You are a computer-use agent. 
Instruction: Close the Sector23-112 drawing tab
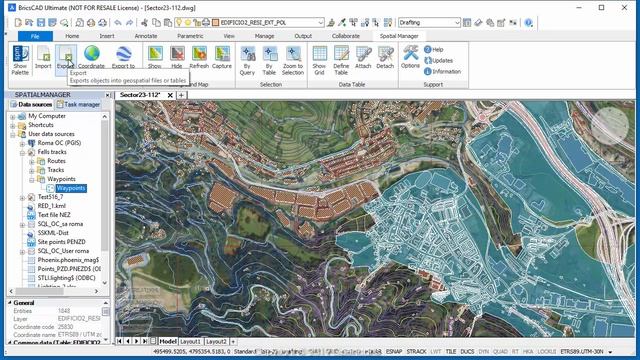[170, 95]
